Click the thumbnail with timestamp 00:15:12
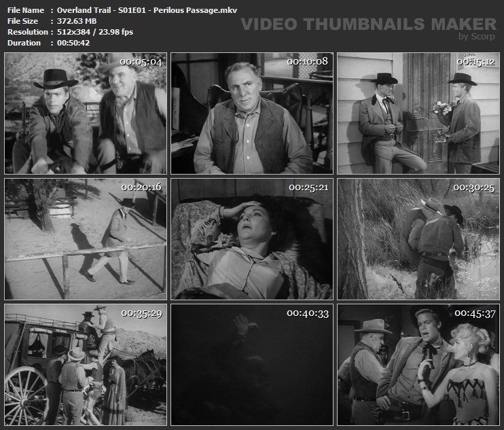Screen dimensions: 504x430 418,113
